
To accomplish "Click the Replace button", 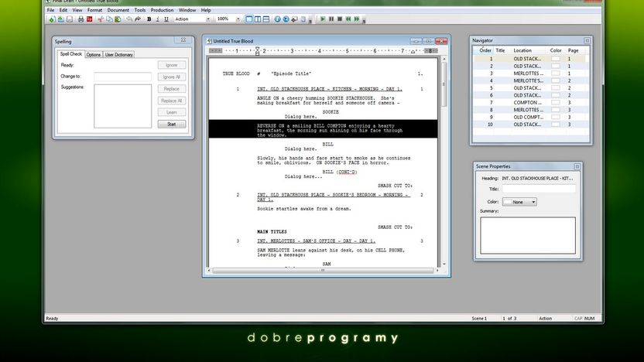I will [172, 89].
